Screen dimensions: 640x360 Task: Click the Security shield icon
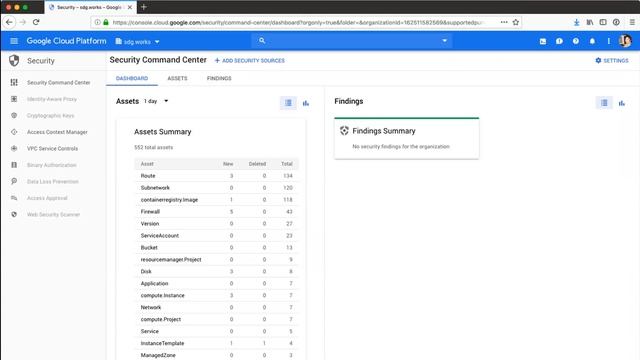[14, 60]
